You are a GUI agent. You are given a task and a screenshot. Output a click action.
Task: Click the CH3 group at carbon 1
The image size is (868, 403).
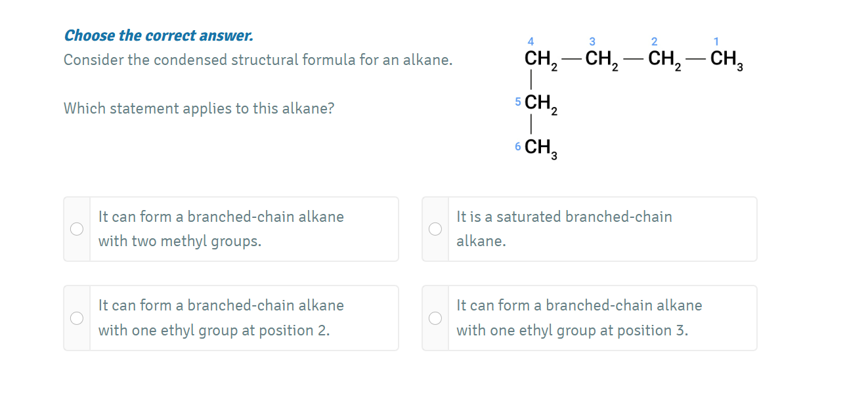[726, 60]
